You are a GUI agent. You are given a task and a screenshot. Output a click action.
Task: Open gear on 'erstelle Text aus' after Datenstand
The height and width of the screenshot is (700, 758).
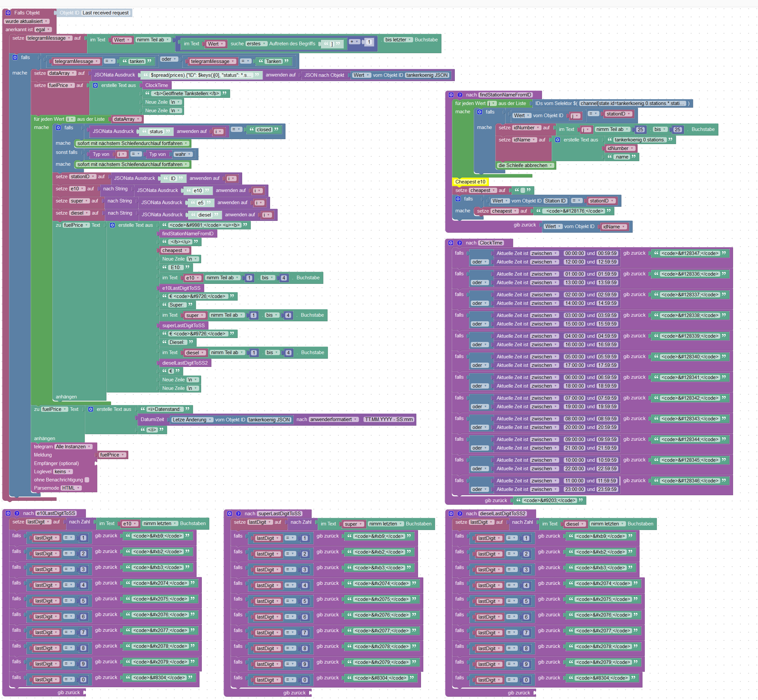coord(91,410)
